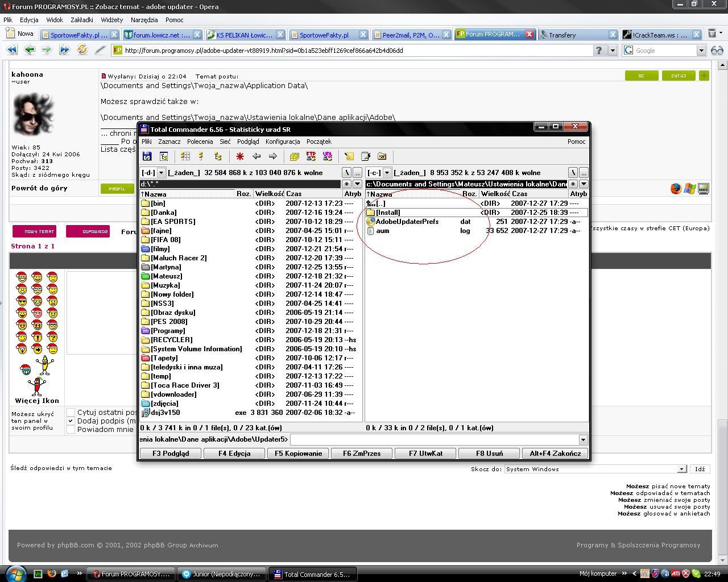
Task: Open the left panel directory history dropdown arrow
Action: [357, 184]
